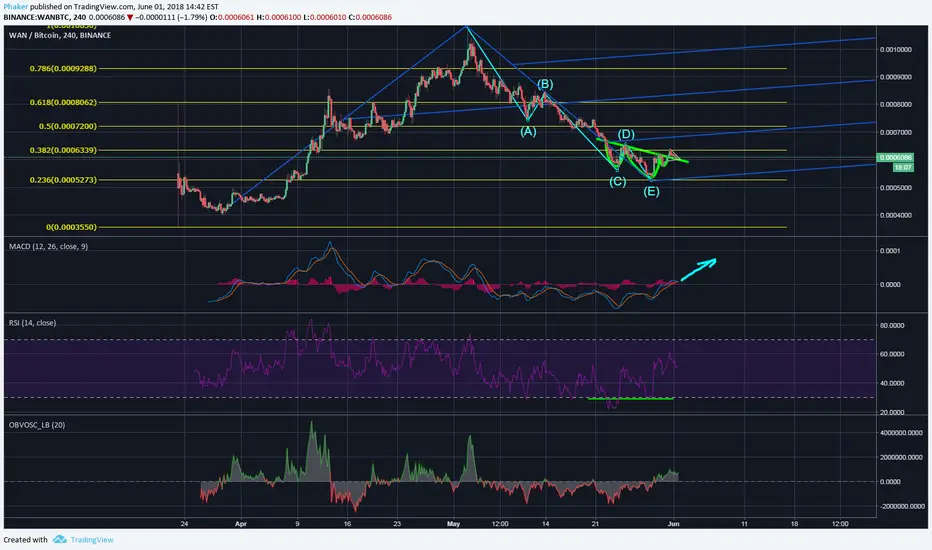
Task: Click the 80.0000 RSI axis label
Action: (x=892, y=326)
